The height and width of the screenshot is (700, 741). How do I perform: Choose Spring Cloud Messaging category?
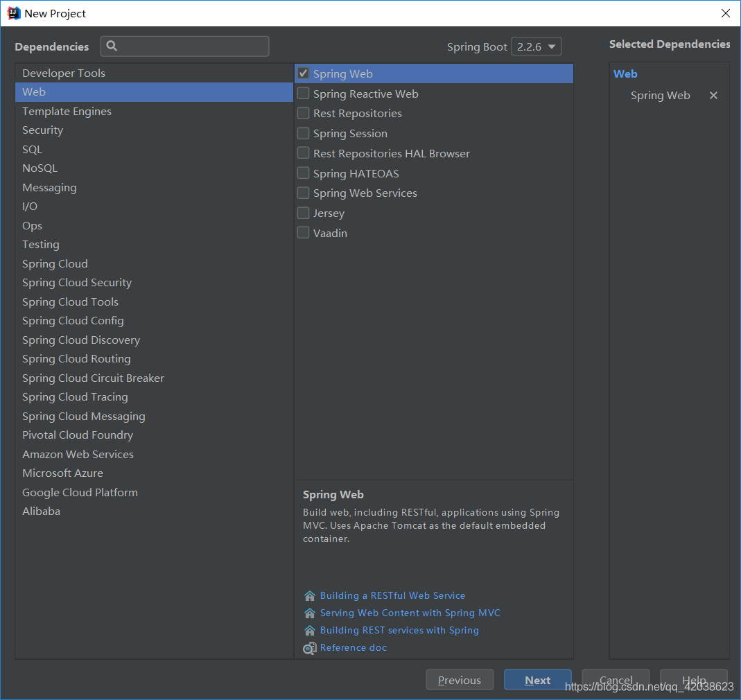pos(154,416)
